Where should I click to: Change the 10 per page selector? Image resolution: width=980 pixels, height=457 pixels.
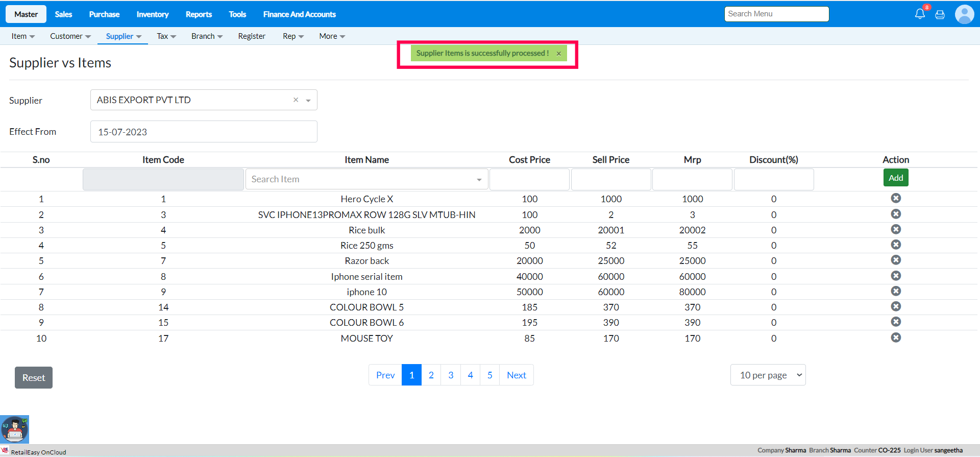(x=768, y=375)
